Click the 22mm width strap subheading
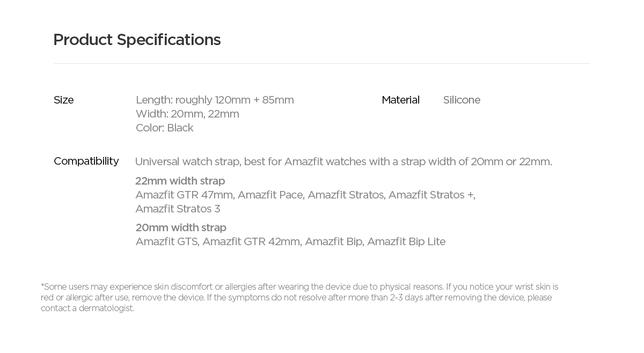 (180, 181)
